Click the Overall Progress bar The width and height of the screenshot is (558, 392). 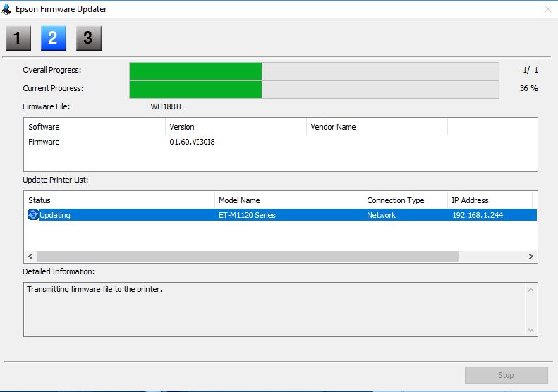coord(314,71)
